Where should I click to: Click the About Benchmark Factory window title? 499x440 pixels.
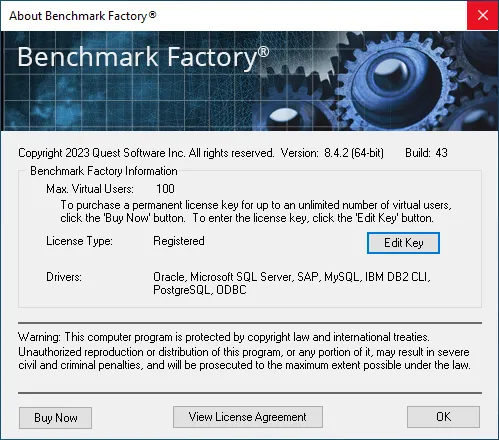83,16
